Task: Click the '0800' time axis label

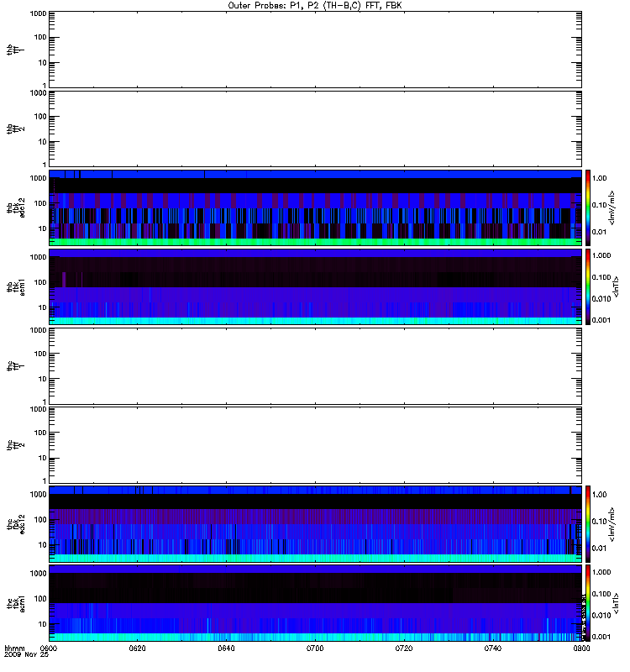Action: click(581, 648)
